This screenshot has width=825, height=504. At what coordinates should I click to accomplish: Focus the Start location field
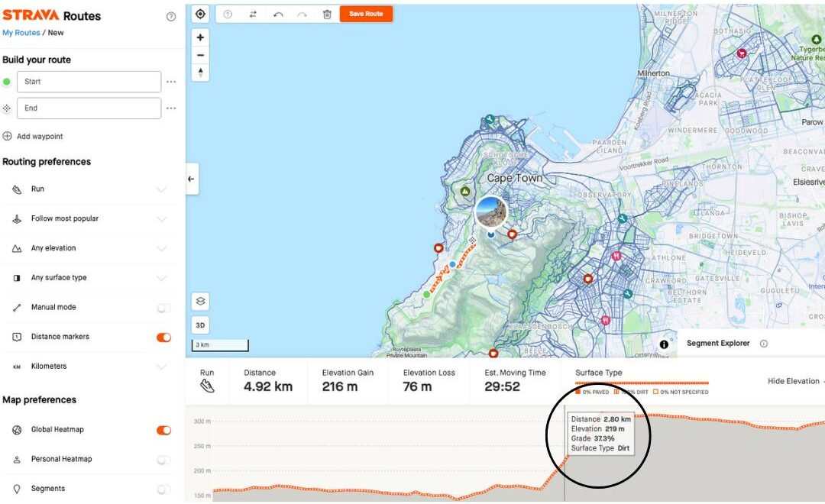[89, 82]
